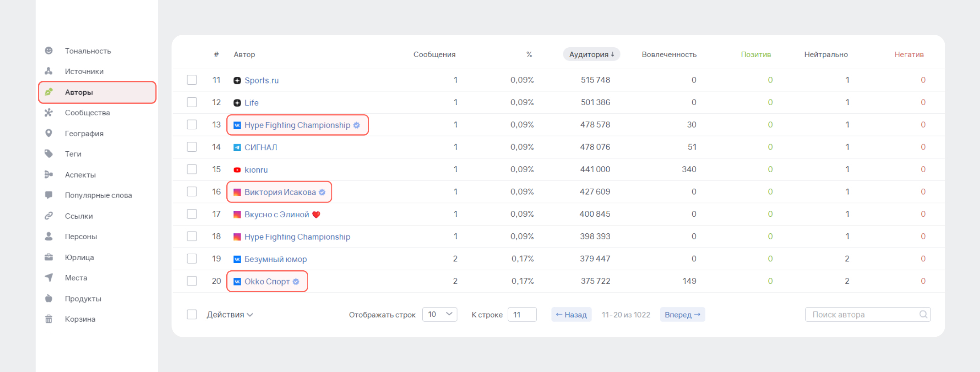Sort by the Аудитория column header
The height and width of the screenshot is (372, 980).
(x=592, y=54)
